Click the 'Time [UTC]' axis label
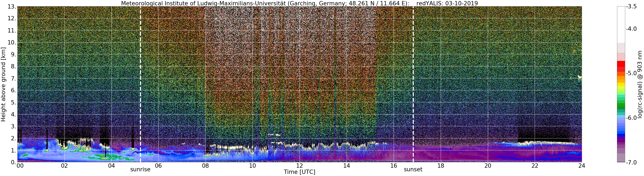The width and height of the screenshot is (644, 176). tap(300, 172)
